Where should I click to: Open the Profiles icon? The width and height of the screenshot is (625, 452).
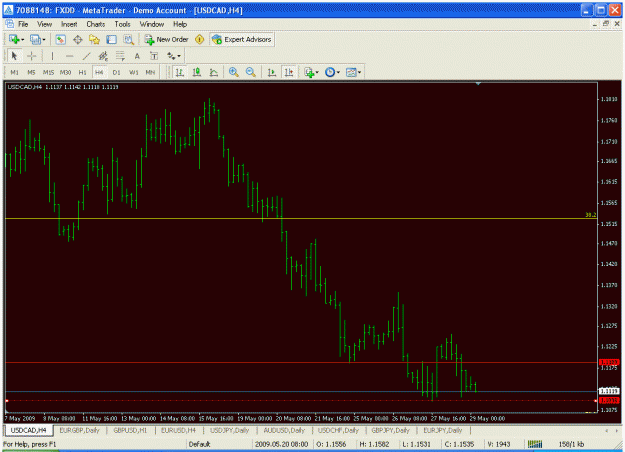(35, 39)
